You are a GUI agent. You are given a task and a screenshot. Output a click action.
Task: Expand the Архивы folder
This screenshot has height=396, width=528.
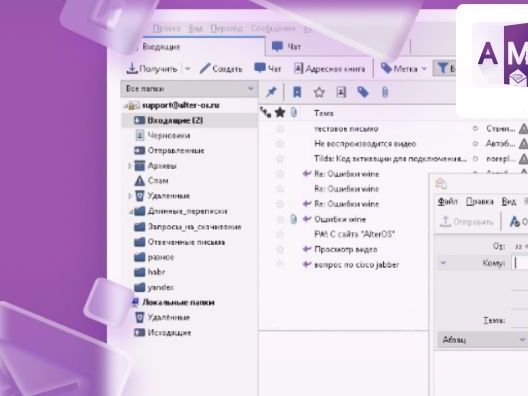[x=130, y=166]
